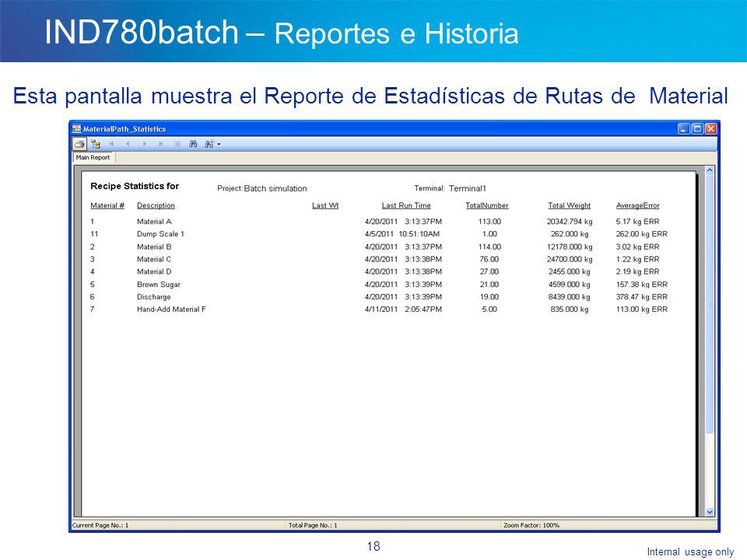This screenshot has width=747, height=560.
Task: Select the "Material A" description
Action: point(154,222)
